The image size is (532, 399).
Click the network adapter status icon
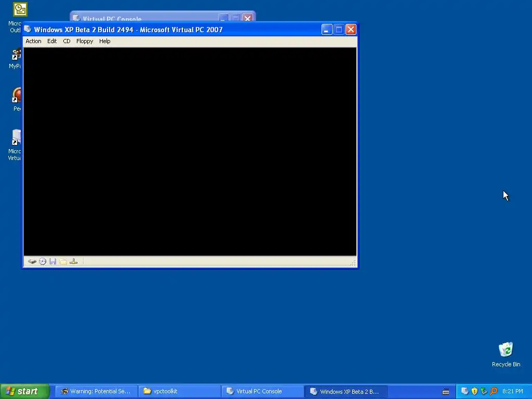click(73, 262)
